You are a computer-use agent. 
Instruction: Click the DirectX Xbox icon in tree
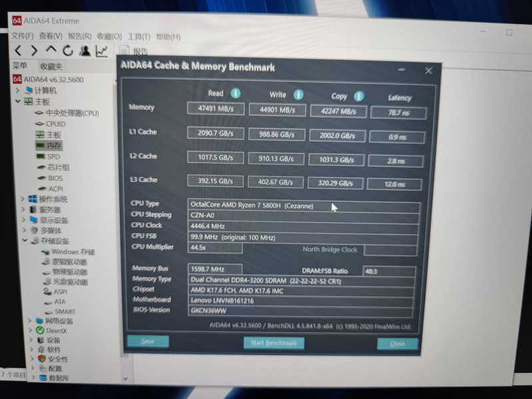point(40,330)
